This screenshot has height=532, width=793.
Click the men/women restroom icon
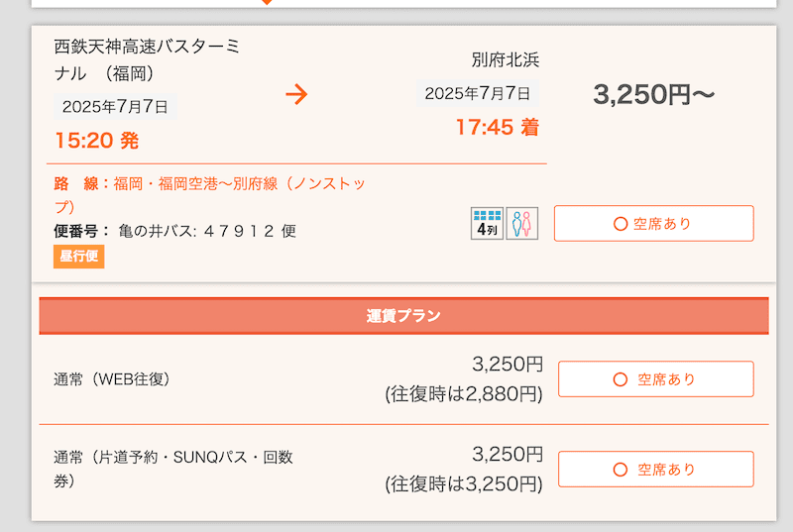coord(522,223)
